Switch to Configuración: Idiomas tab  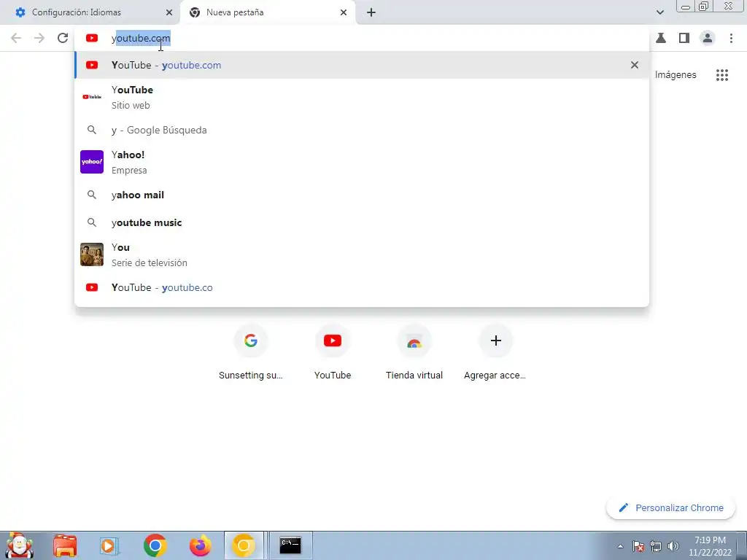(90, 12)
